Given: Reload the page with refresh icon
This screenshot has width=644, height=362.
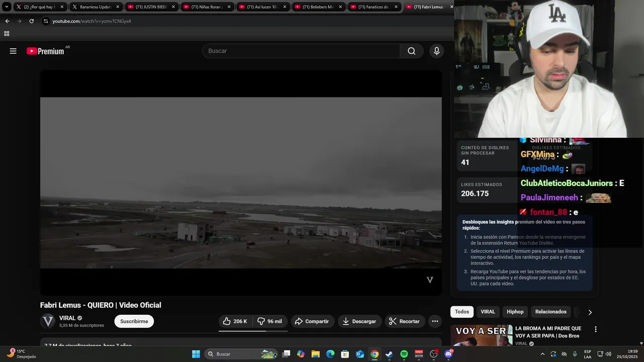Looking at the screenshot, I should point(31,21).
